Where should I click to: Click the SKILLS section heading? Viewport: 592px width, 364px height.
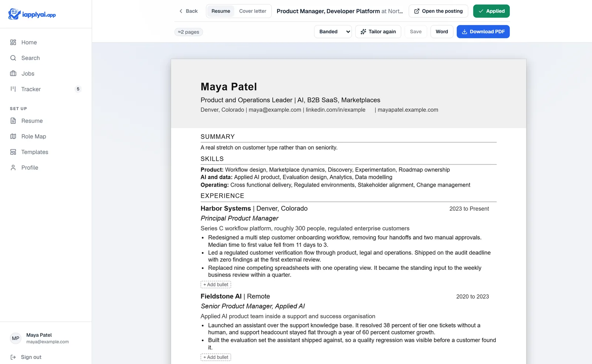click(212, 159)
